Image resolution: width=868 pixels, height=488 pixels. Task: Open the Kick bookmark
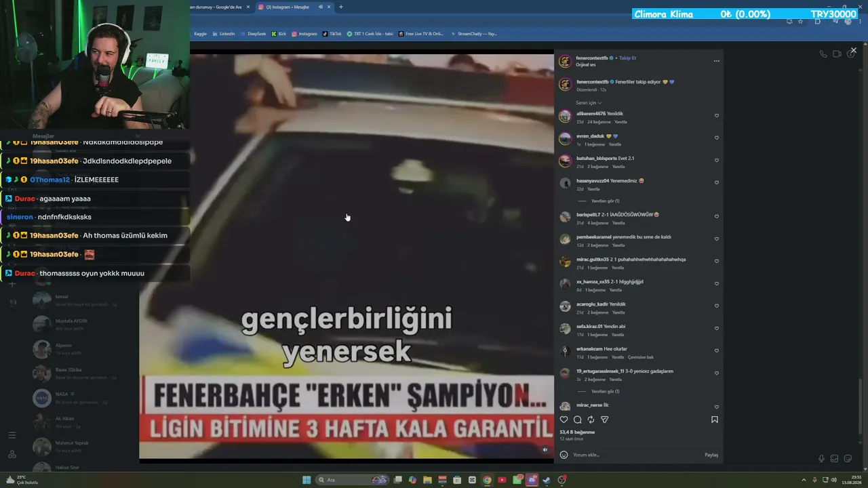279,33
